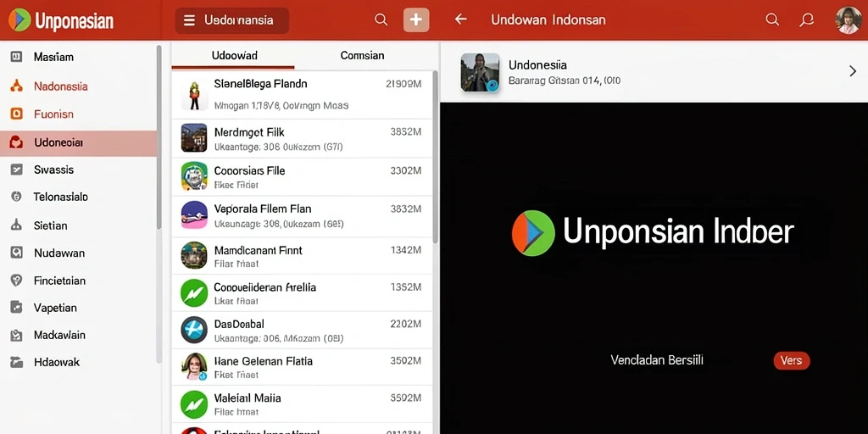Click the Maleial Maiia green icon
Screen dimensions: 868x434
[194, 404]
